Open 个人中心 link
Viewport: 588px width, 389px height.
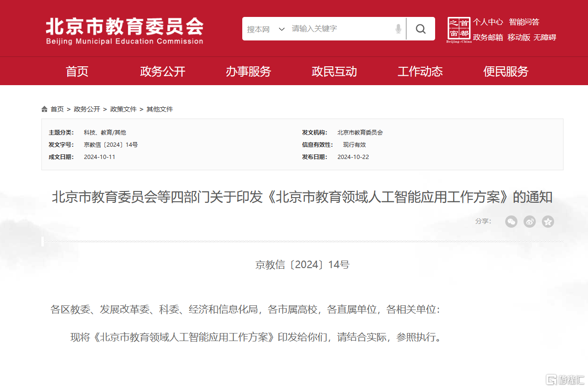click(x=488, y=22)
